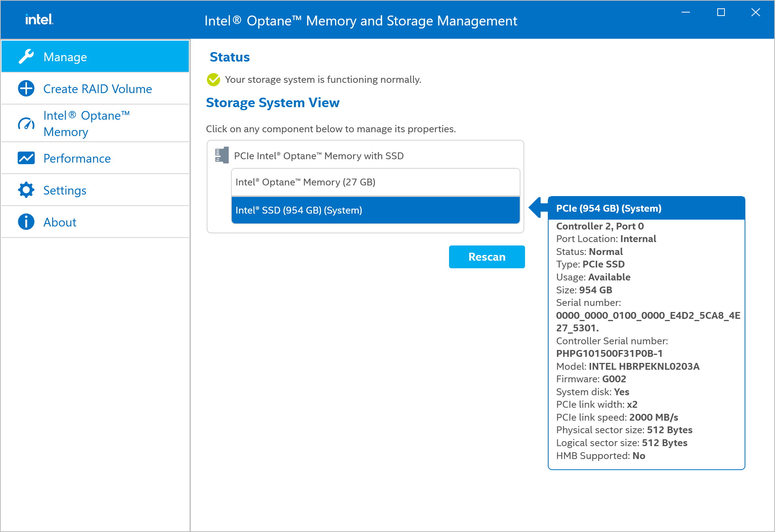Click the Model INTEL HBRPEKNL0203A value

pyautogui.click(x=644, y=366)
